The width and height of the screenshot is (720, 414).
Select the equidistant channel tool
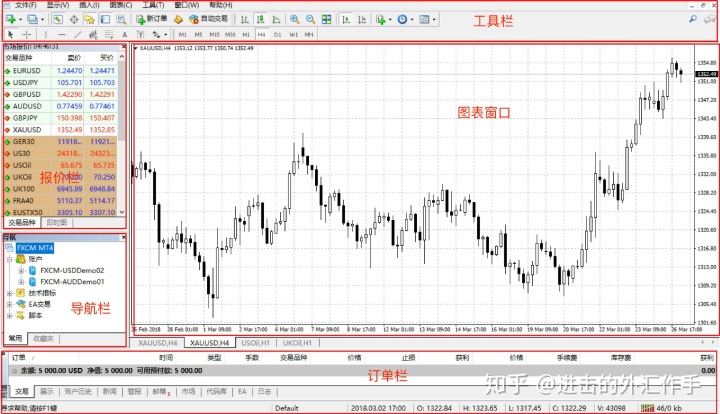93,34
